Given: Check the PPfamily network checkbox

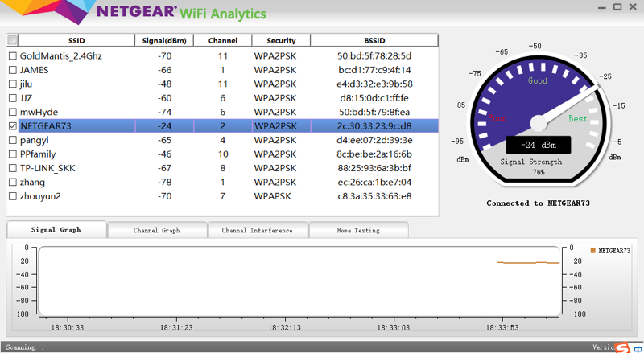Looking at the screenshot, I should tap(13, 154).
